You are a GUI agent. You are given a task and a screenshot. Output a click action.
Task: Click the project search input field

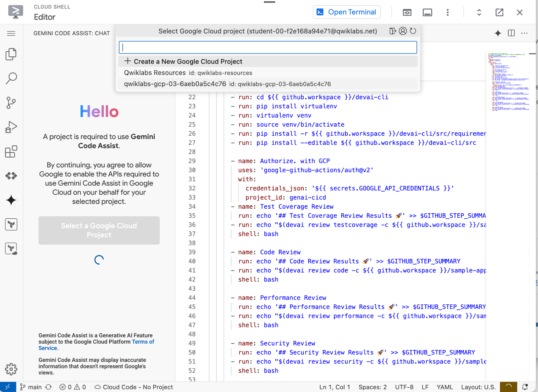pos(268,47)
